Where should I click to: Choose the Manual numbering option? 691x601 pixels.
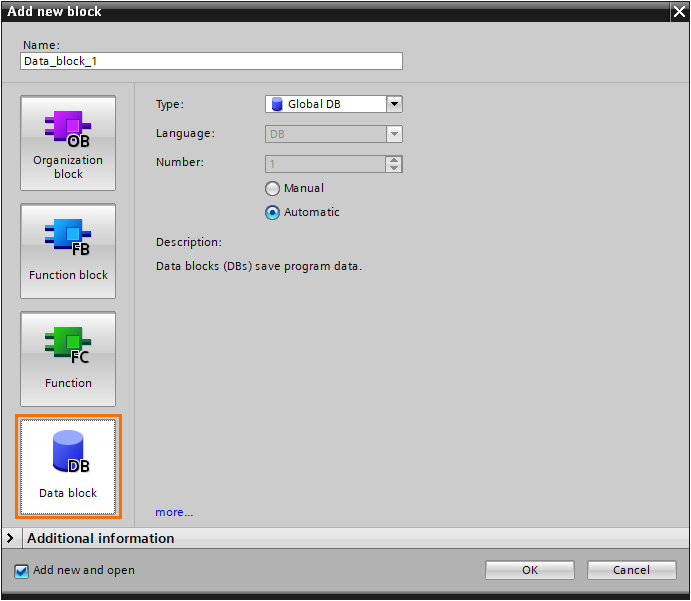[272, 189]
